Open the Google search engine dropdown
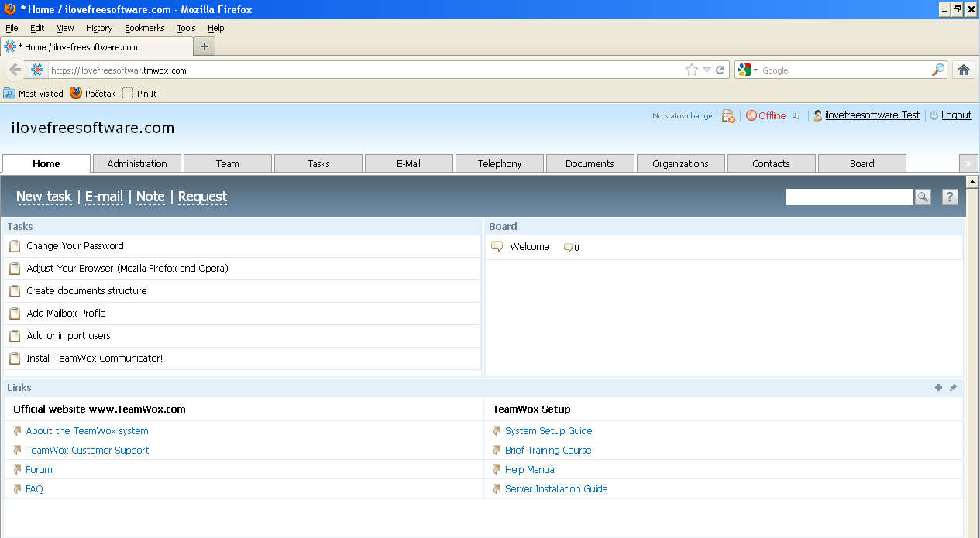 pos(748,70)
